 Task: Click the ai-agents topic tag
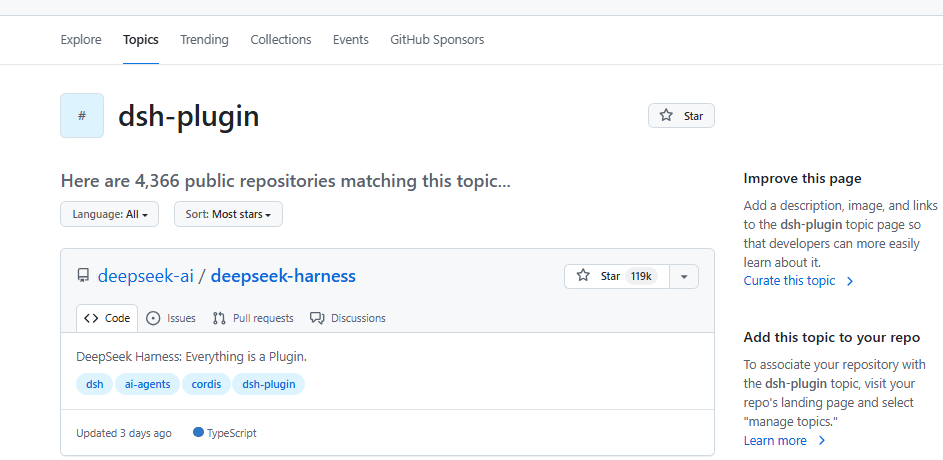147,384
